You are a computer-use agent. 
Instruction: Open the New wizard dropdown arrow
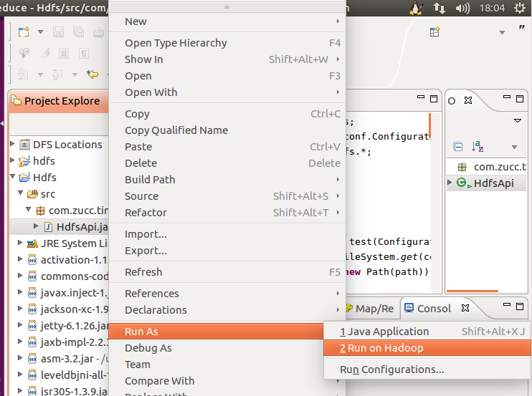point(40,32)
